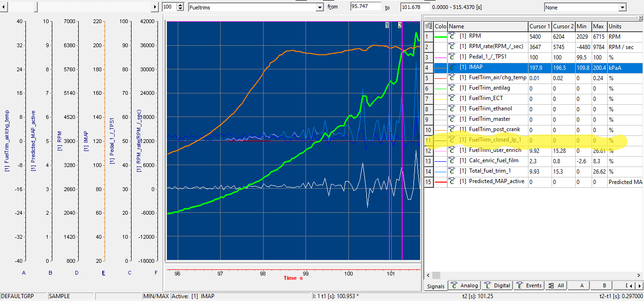Screen dimensions: 644x301
Task: Expand the None dropdown at top right
Action: tap(622, 8)
